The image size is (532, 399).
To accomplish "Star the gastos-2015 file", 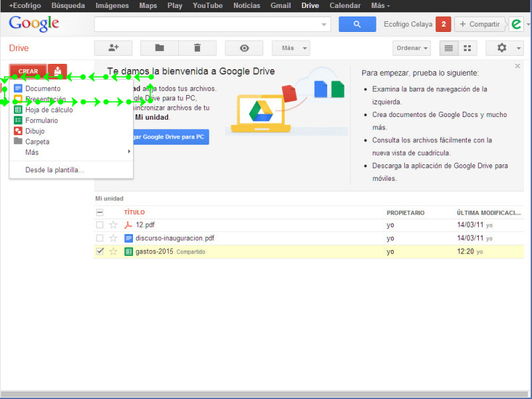I will point(113,251).
